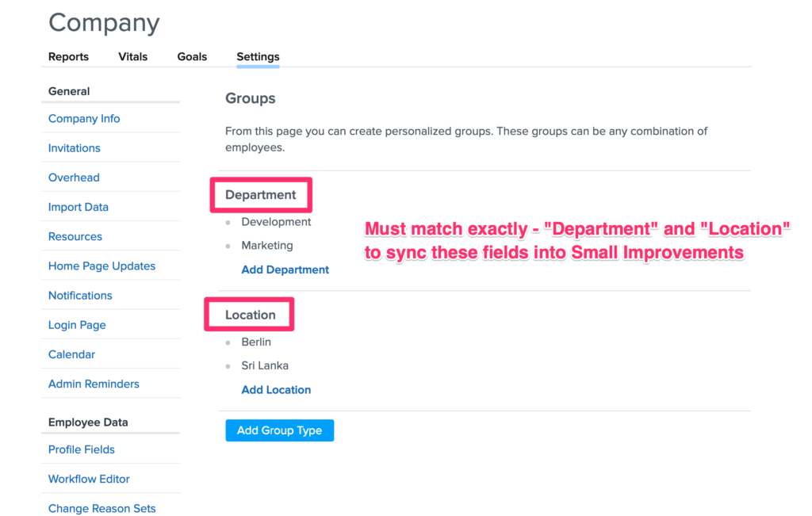Open Company Info settings
The height and width of the screenshot is (516, 812).
pyautogui.click(x=84, y=119)
